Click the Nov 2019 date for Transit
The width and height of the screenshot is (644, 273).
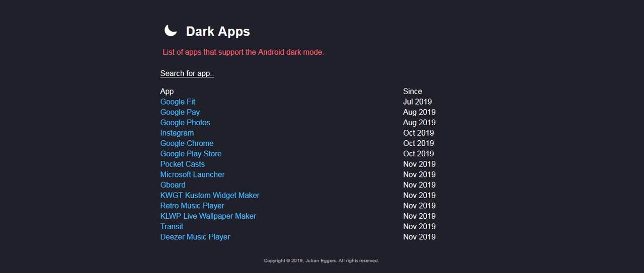click(x=419, y=226)
